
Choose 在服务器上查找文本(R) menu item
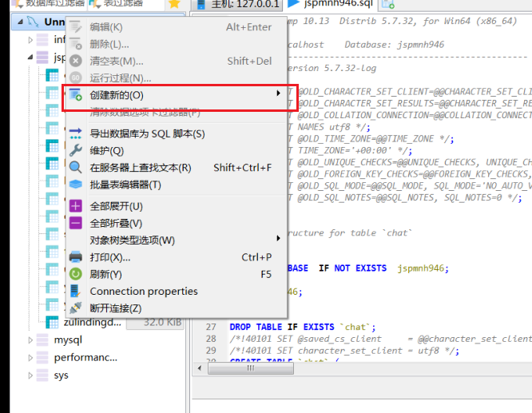pos(177,168)
